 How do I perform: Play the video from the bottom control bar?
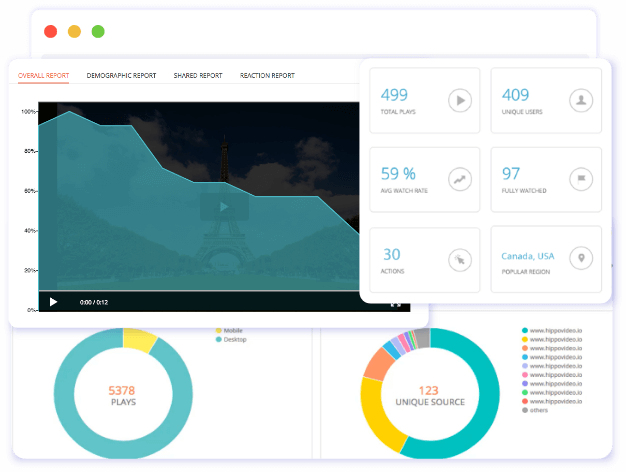pyautogui.click(x=53, y=302)
